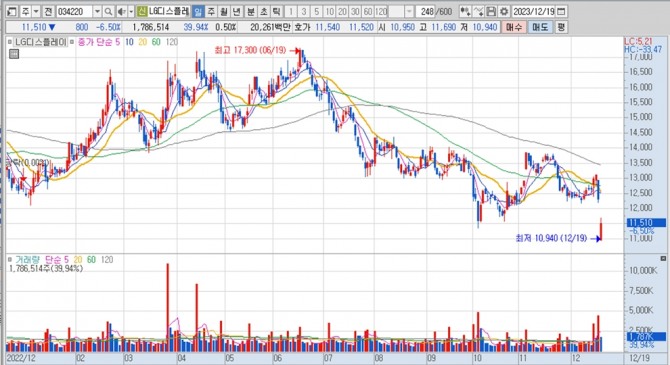
Task: Open custom interval dropdown arrow
Action: coord(409,12)
